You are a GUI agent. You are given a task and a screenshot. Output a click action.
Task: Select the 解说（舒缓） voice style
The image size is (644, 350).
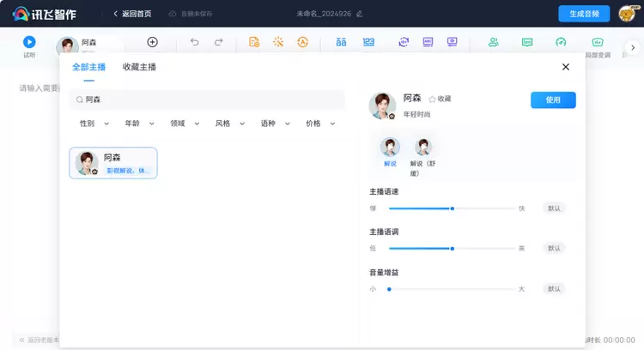tap(422, 150)
